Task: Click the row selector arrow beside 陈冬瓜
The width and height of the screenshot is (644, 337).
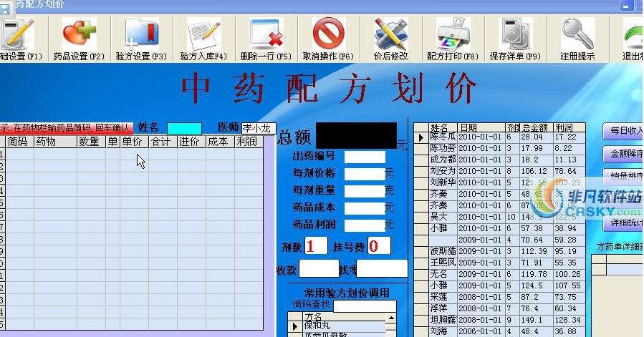Action: (421, 137)
